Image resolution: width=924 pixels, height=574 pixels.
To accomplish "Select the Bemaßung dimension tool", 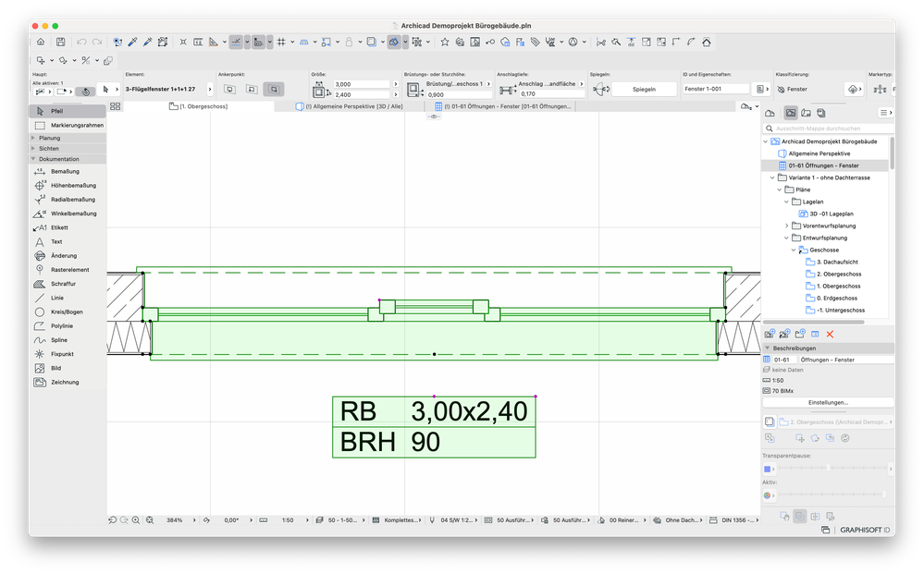I will (x=68, y=171).
